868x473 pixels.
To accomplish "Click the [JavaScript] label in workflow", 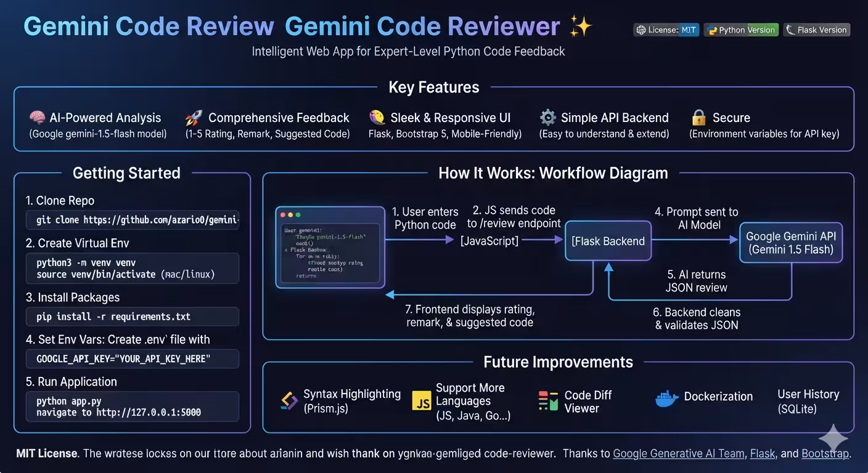I will click(489, 241).
